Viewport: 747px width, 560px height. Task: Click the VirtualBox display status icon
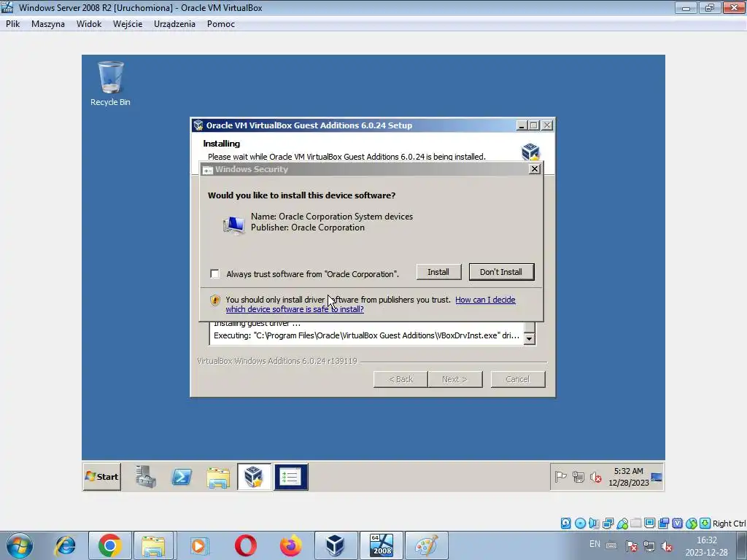point(649,524)
